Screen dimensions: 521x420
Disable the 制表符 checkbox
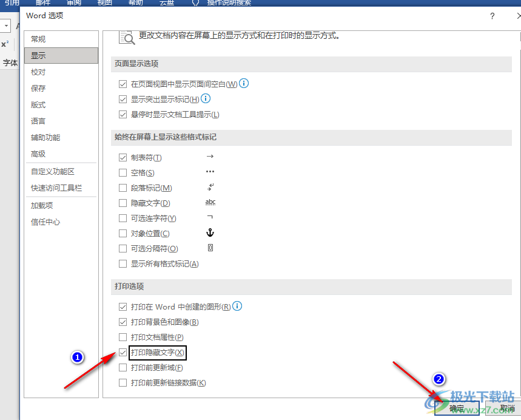point(123,158)
